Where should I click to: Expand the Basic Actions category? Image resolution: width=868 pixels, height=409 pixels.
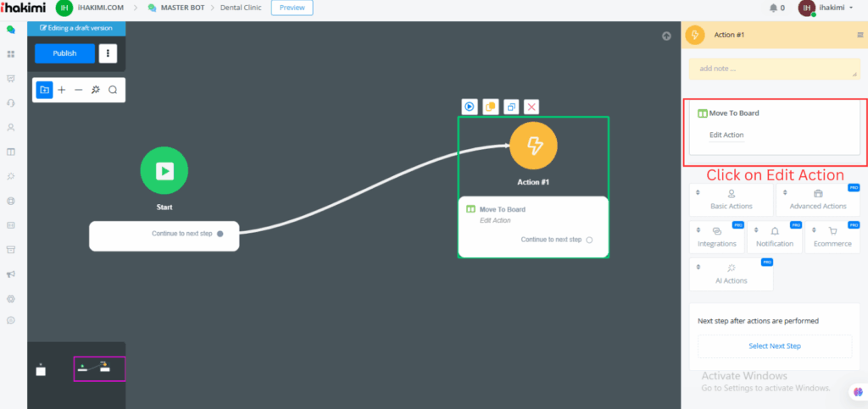click(x=731, y=200)
